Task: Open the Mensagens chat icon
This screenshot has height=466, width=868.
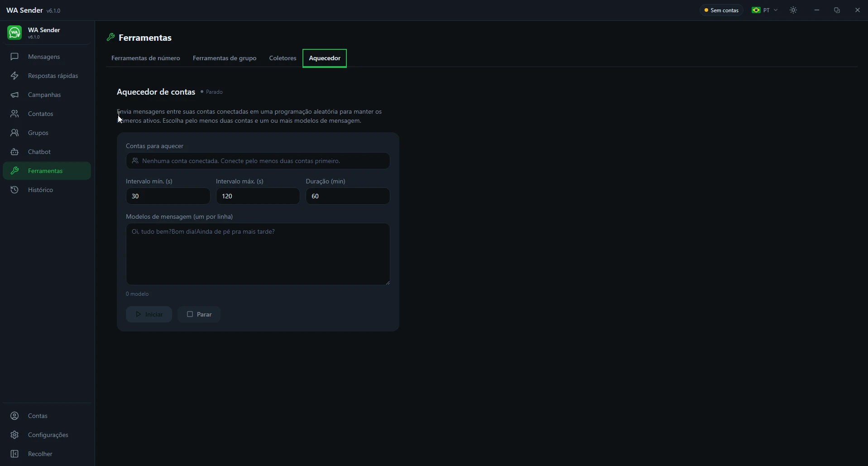Action: point(14,57)
